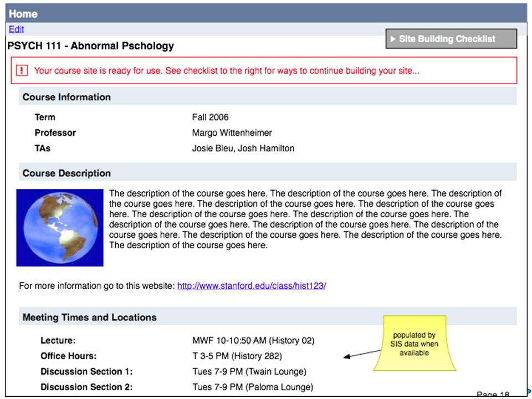Expand the Site Building Checklist
This screenshot has height=399, width=532.
point(451,39)
